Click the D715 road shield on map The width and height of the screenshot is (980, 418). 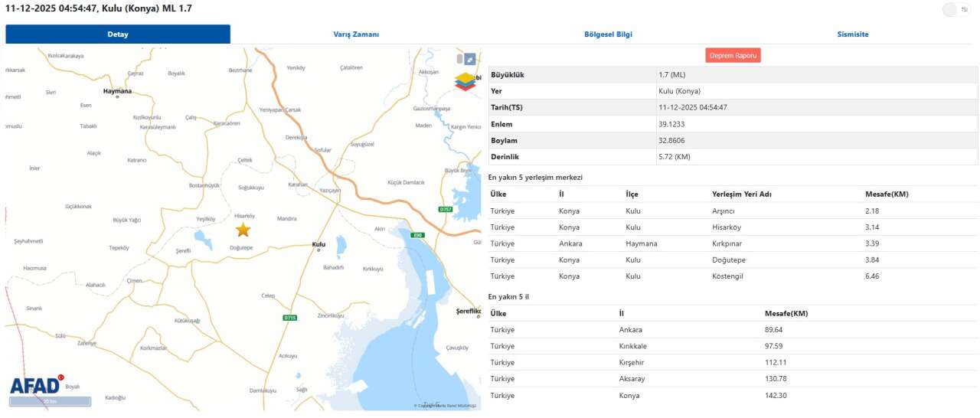[x=289, y=318]
